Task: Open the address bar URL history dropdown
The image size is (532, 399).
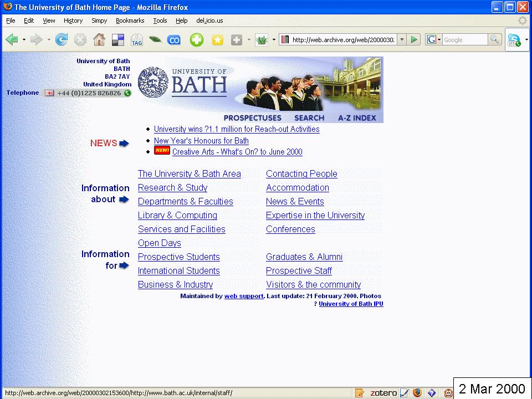Action: tap(402, 40)
